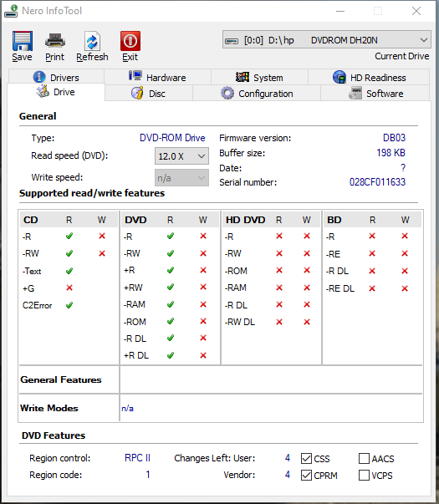Image resolution: width=439 pixels, height=504 pixels.
Task: Click the firmware version DB03
Action: 395,138
